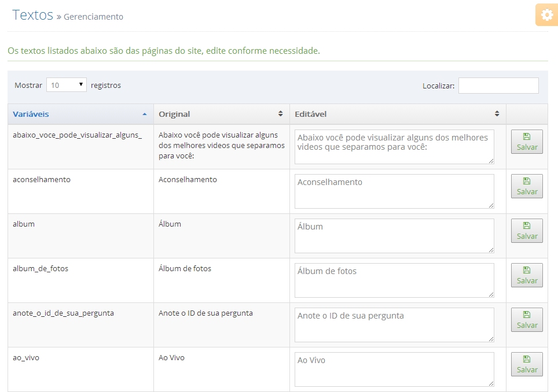558x392 pixels.
Task: Click Salvar for ao_vivo row
Action: pos(527,364)
